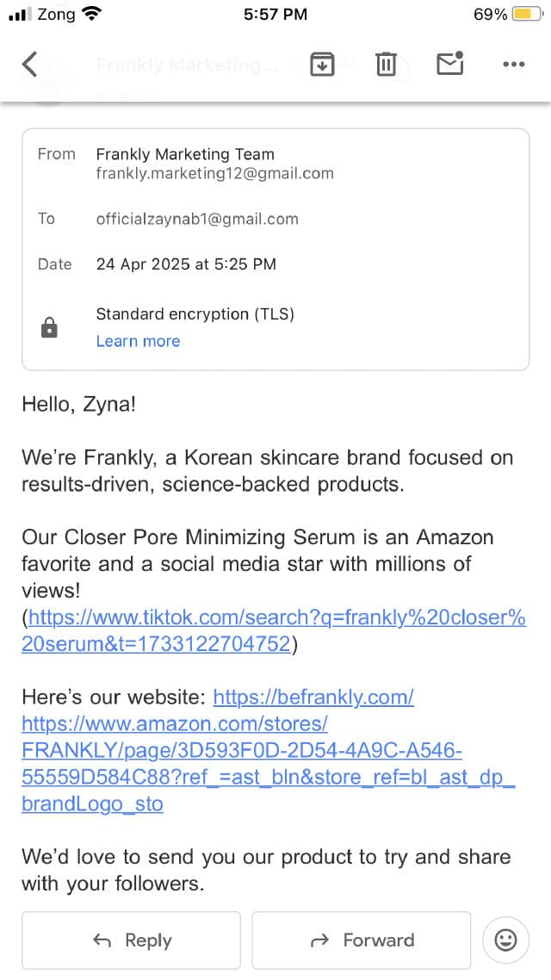Tap the Reply button
The height and width of the screenshot is (980, 551).
(x=131, y=940)
